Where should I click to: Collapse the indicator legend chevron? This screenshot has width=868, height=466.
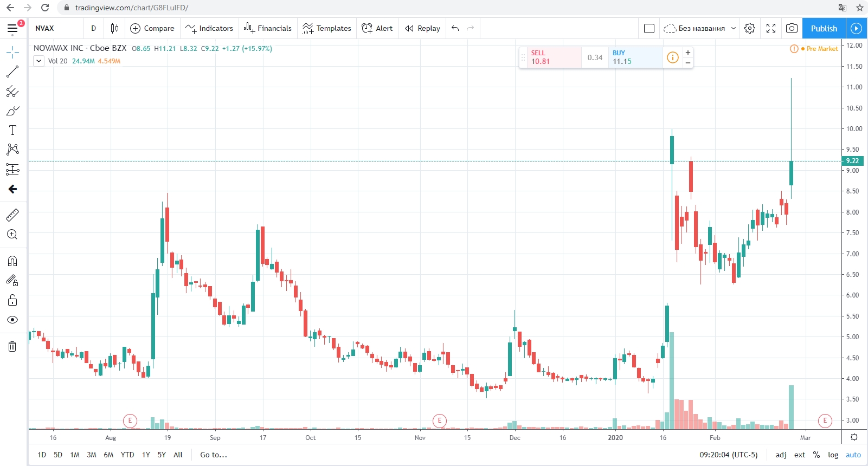tap(38, 61)
